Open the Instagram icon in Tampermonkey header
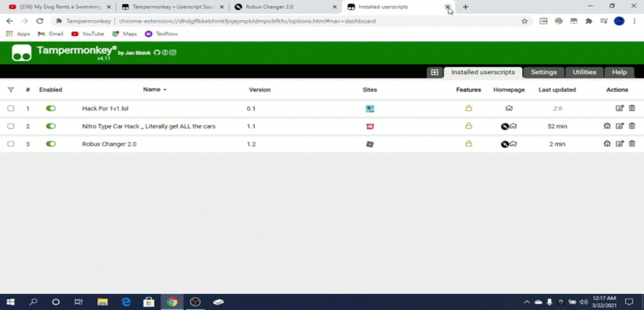644x310 pixels. 173,53
